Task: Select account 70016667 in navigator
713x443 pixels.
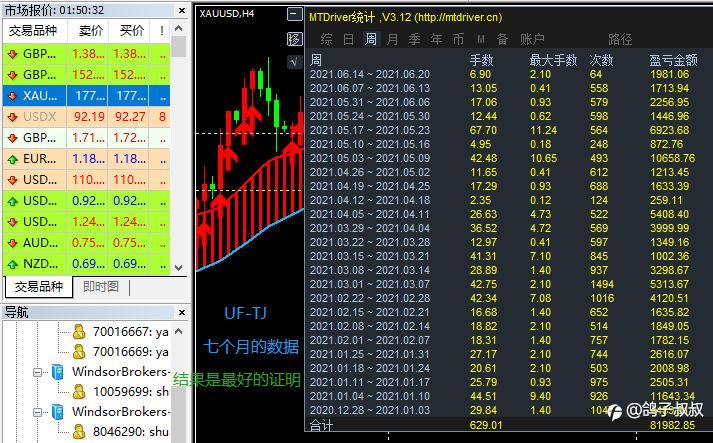Action: (131, 332)
